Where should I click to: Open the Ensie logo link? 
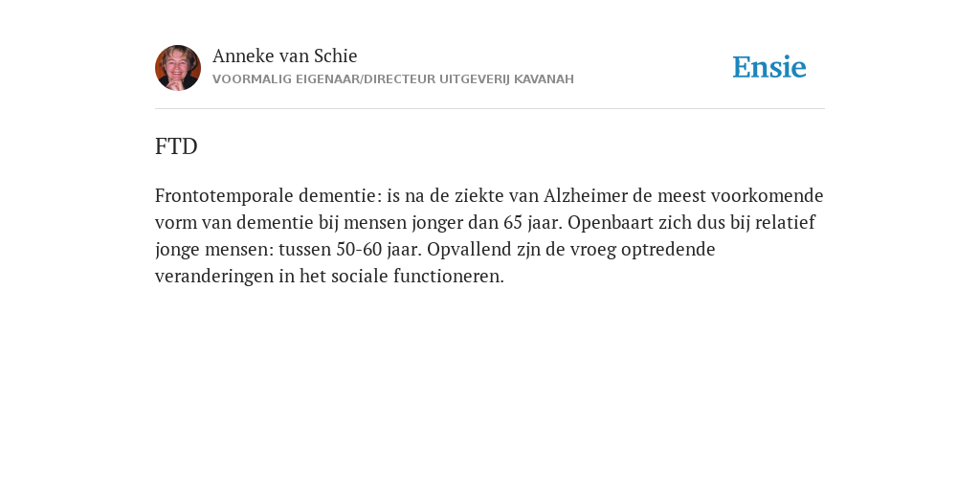[769, 67]
